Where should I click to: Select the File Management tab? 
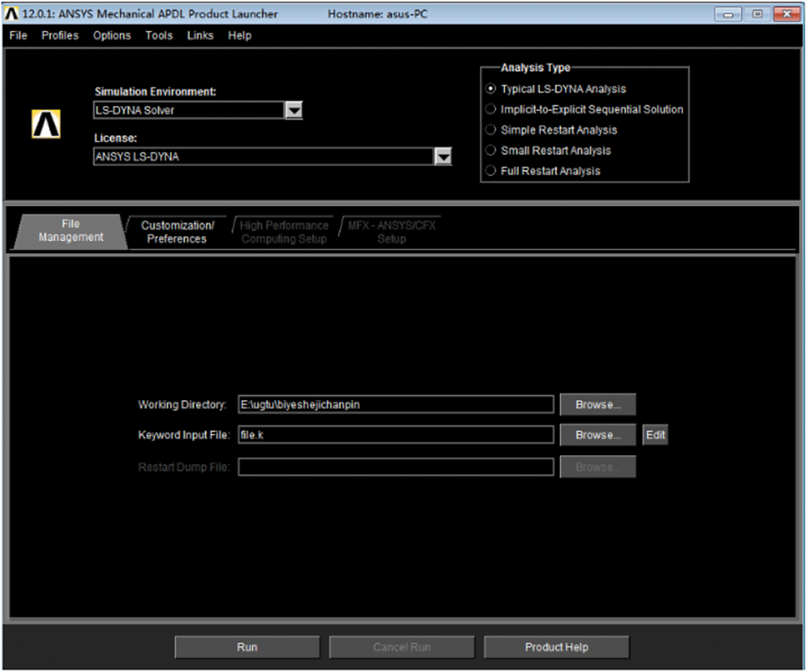click(71, 231)
